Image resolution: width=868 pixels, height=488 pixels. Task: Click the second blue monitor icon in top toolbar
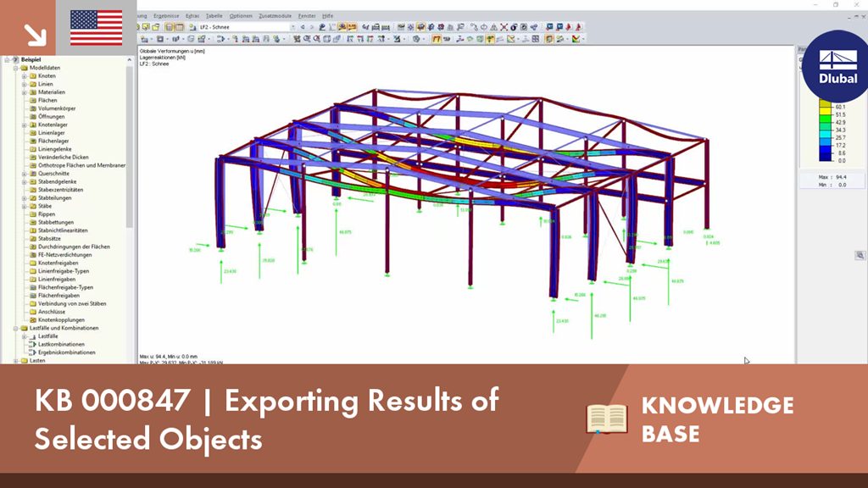pyautogui.click(x=559, y=26)
